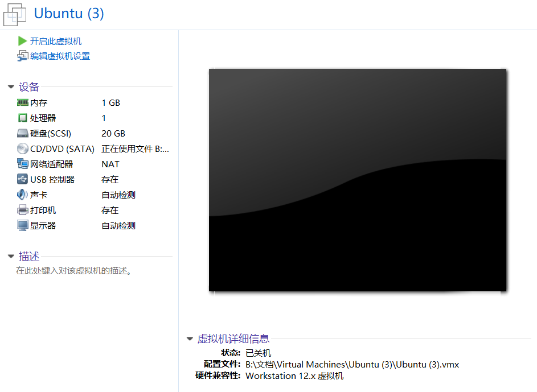Screen dimensions: 537x392
Task: Click the 20 GB hard disk value
Action: pyautogui.click(x=113, y=134)
